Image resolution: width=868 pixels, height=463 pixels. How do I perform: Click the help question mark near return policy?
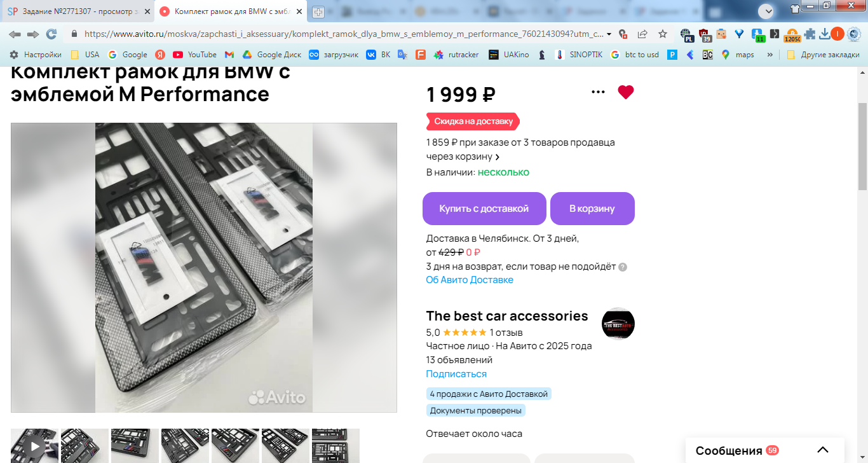[x=623, y=267]
